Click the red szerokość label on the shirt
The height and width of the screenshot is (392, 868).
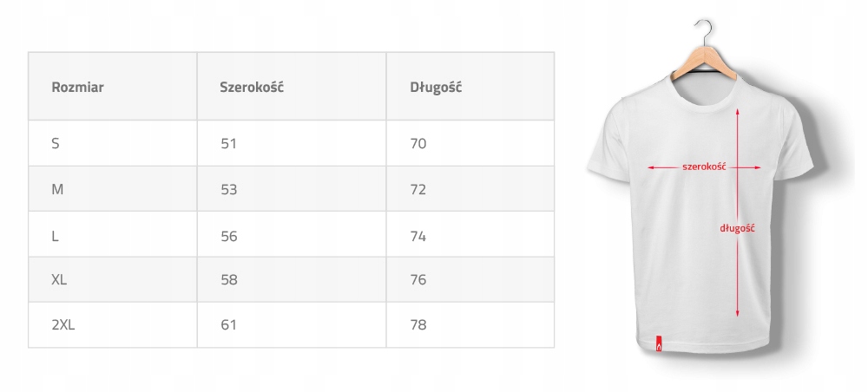tap(704, 166)
